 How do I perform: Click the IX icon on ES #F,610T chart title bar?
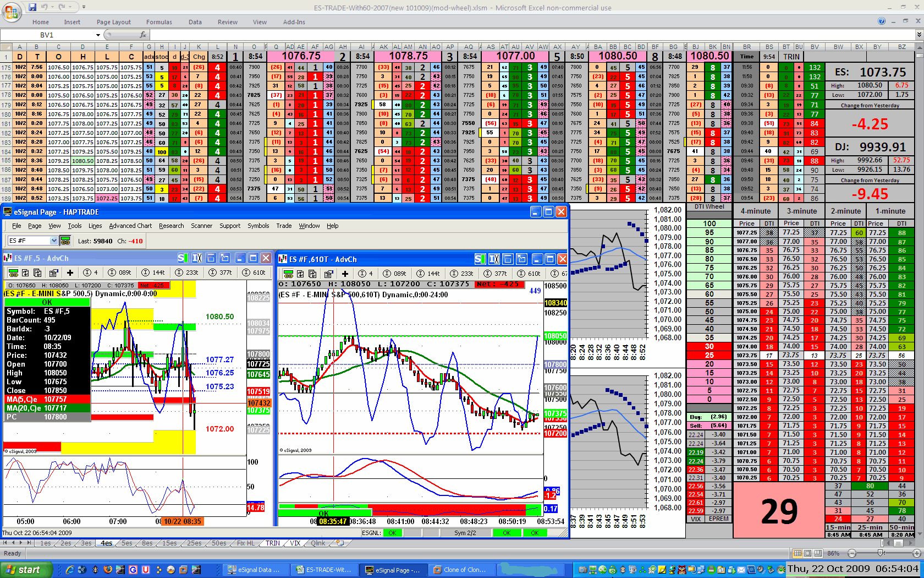(494, 259)
